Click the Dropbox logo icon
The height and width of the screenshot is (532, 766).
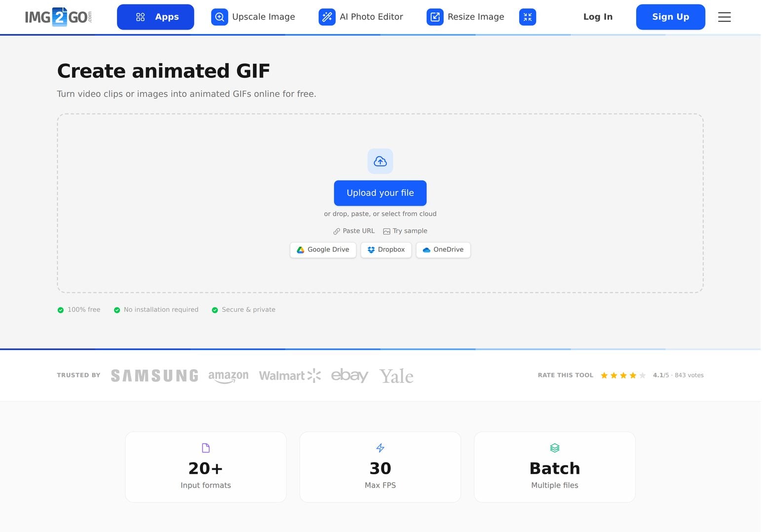pyautogui.click(x=371, y=250)
